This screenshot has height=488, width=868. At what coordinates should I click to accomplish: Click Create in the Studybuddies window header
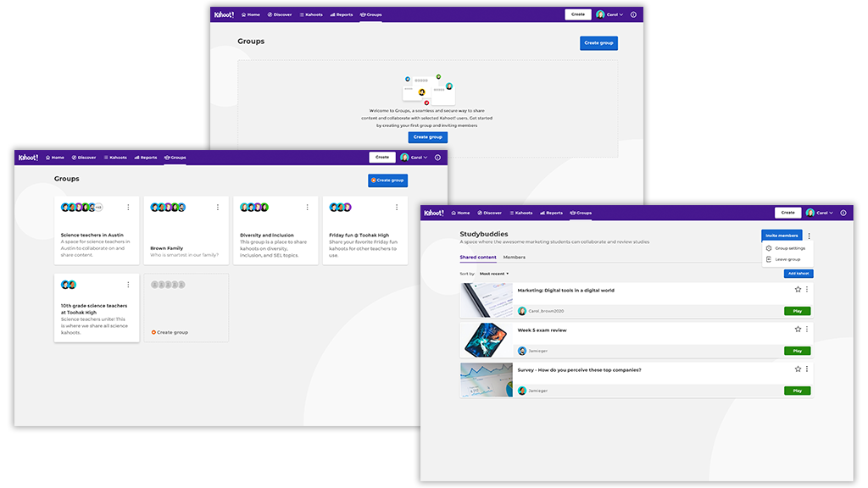[787, 213]
